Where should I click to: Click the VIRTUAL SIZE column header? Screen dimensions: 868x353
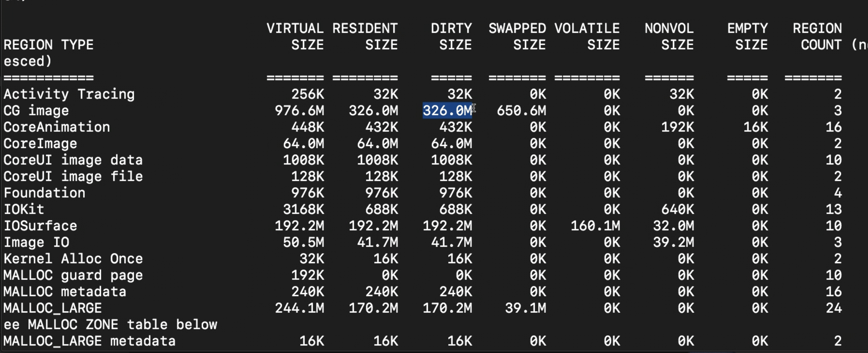[295, 36]
